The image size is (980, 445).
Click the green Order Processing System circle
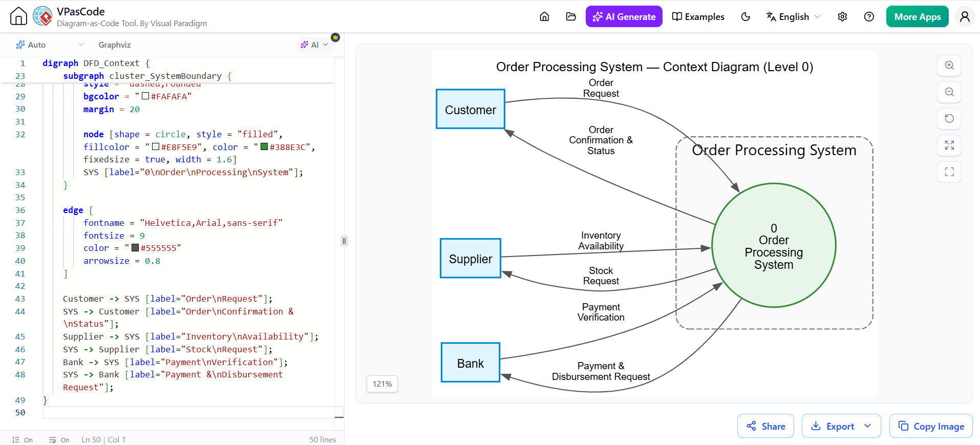pos(774,245)
